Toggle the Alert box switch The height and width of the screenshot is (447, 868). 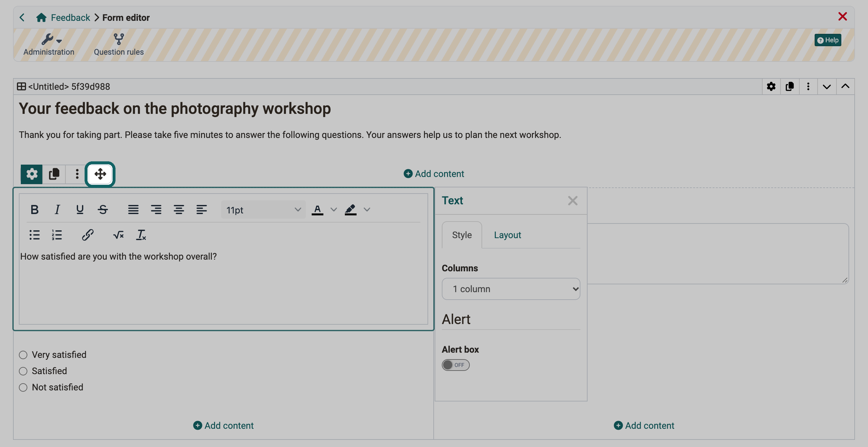(x=455, y=365)
